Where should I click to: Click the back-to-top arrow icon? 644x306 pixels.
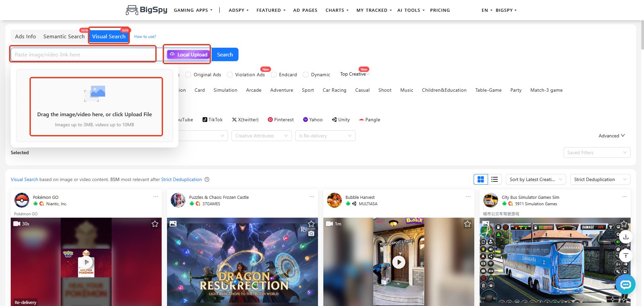[x=626, y=256]
